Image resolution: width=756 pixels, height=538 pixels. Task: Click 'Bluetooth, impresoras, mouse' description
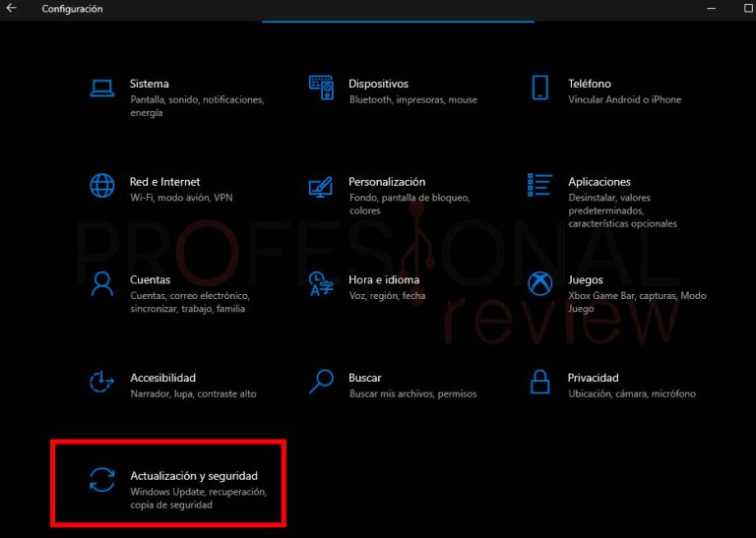point(413,99)
